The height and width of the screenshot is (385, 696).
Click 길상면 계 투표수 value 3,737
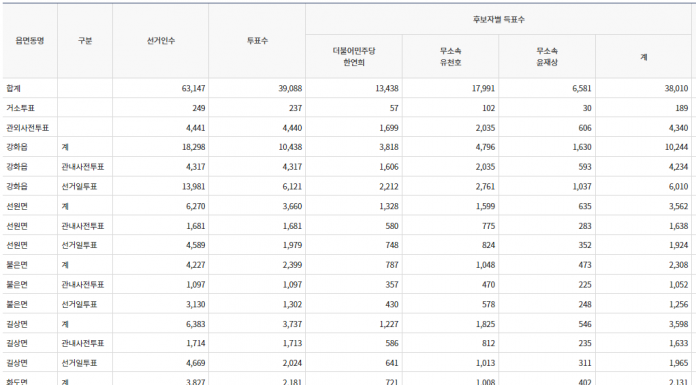tap(292, 324)
